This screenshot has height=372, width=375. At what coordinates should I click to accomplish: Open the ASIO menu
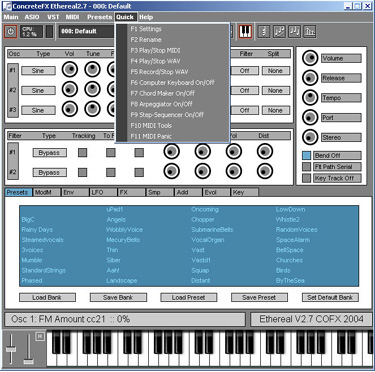[32, 17]
